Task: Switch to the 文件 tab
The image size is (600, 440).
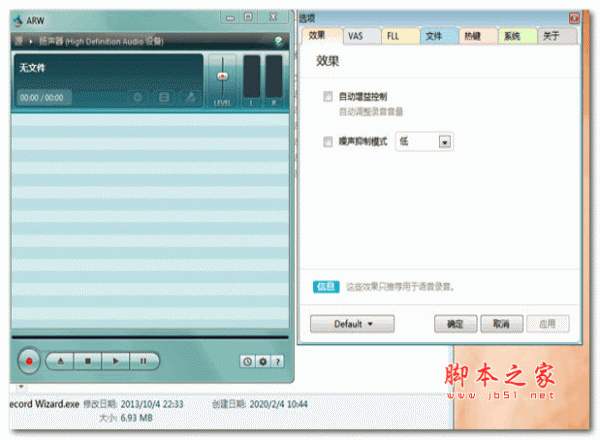Action: (439, 36)
